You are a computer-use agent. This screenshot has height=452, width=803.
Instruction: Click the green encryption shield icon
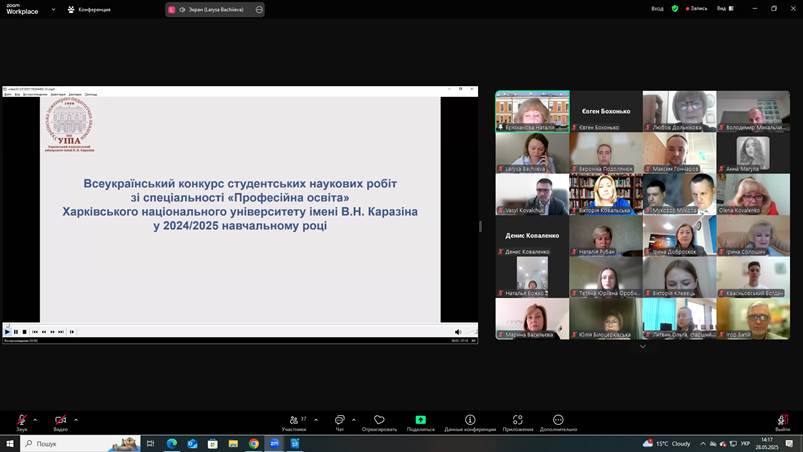(675, 8)
